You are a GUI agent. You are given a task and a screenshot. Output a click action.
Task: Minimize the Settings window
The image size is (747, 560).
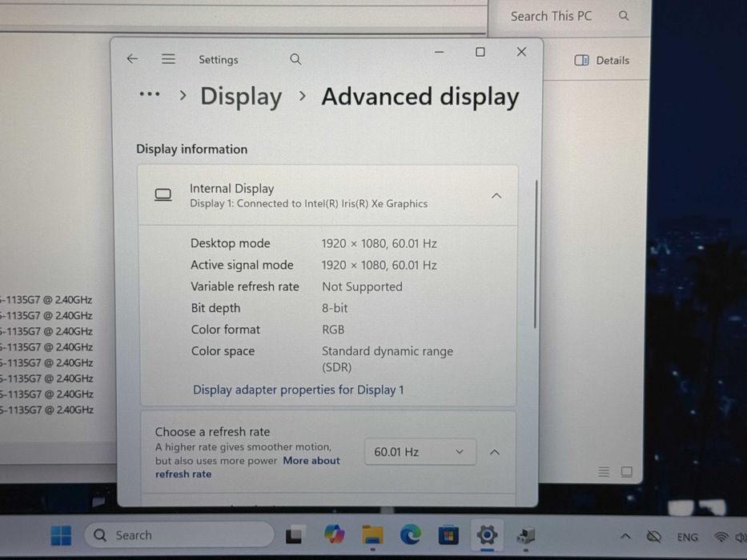click(x=440, y=52)
